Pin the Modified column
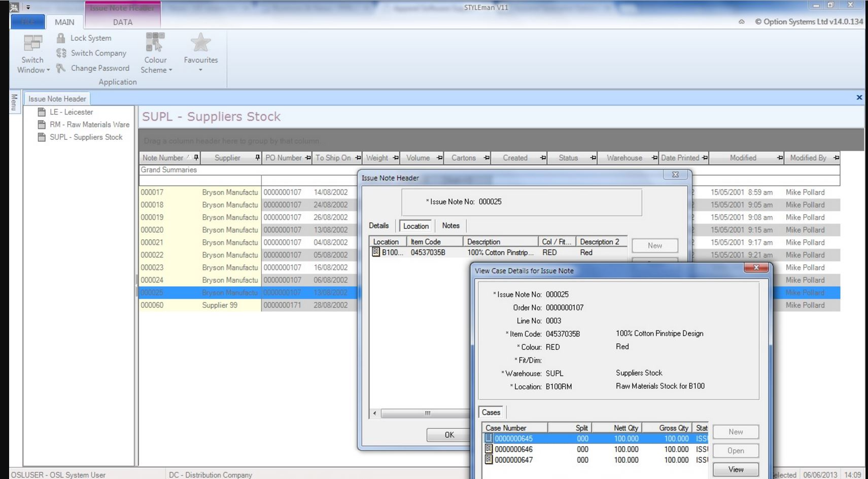Image resolution: width=868 pixels, height=479 pixels. (780, 158)
